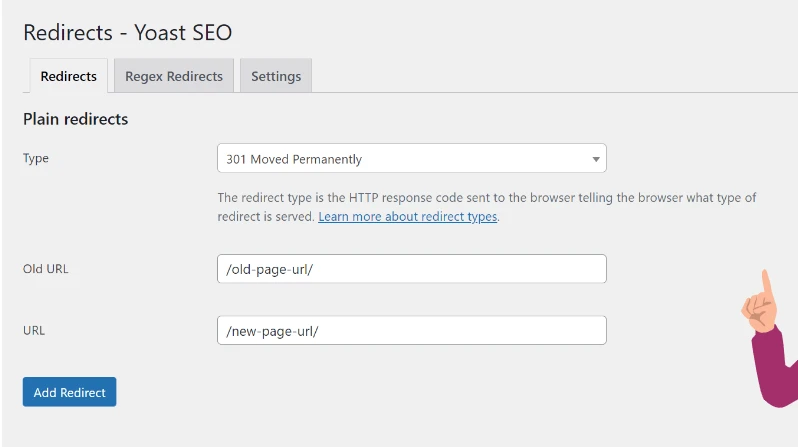The image size is (798, 447).
Task: Click the Add Redirect button
Action: [x=69, y=392]
